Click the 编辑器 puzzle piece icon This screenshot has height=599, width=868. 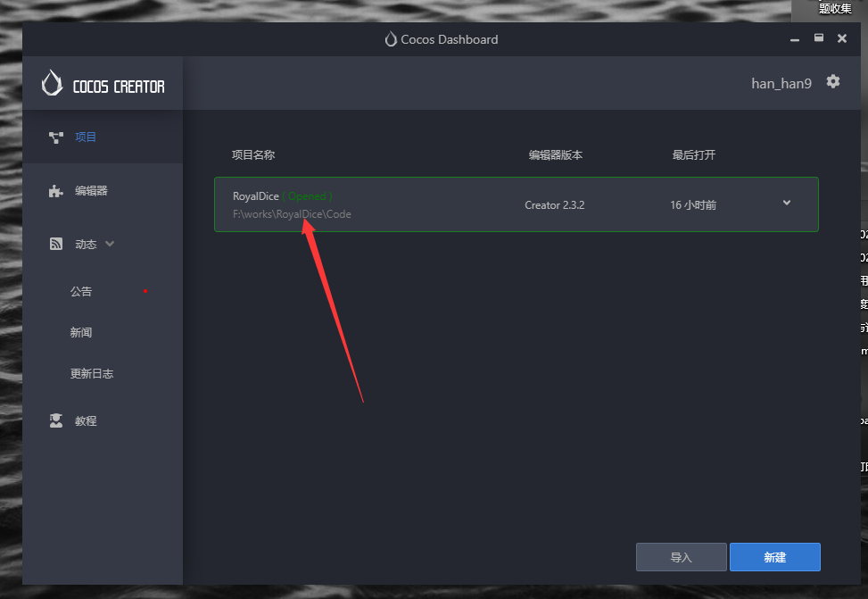56,191
